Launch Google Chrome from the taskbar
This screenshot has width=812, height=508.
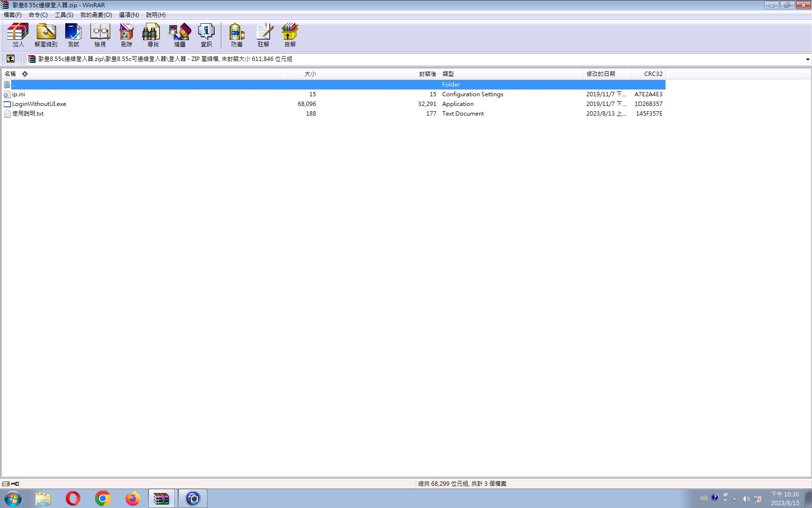tap(103, 498)
